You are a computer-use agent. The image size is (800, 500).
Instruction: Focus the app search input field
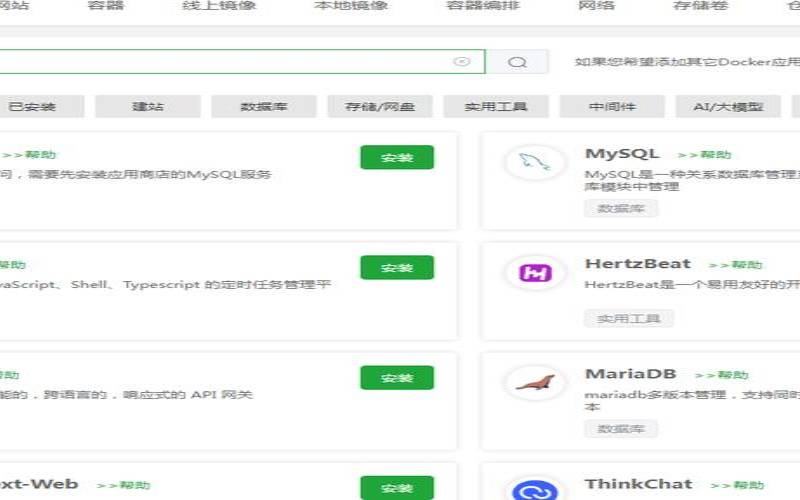240,62
